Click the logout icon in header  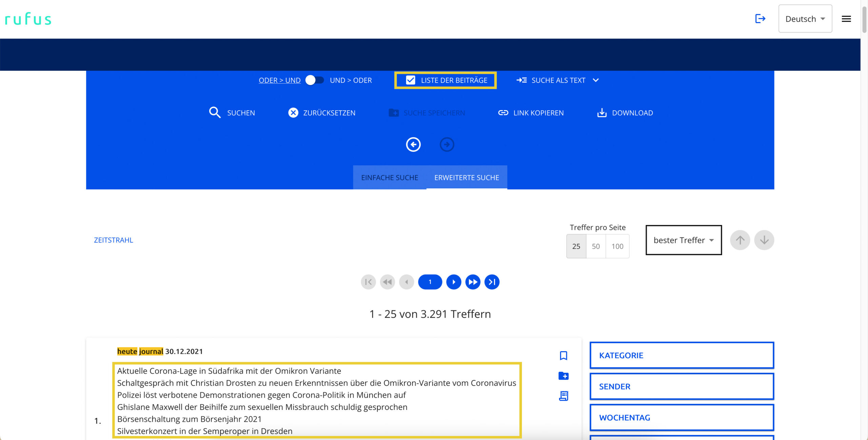[760, 19]
